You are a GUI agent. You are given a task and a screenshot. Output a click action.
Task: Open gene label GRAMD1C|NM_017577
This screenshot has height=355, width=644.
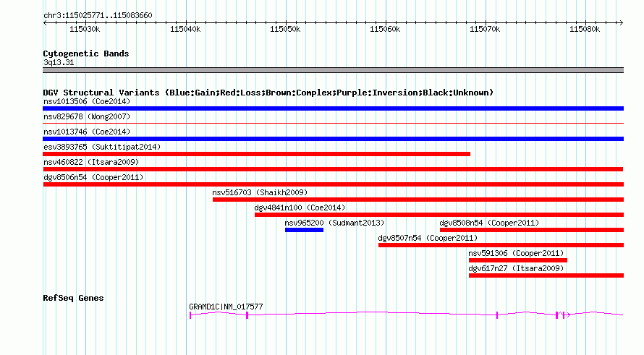[226, 307]
